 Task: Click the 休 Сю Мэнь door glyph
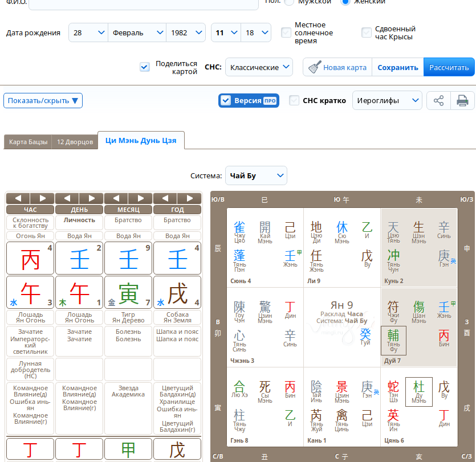click(342, 227)
